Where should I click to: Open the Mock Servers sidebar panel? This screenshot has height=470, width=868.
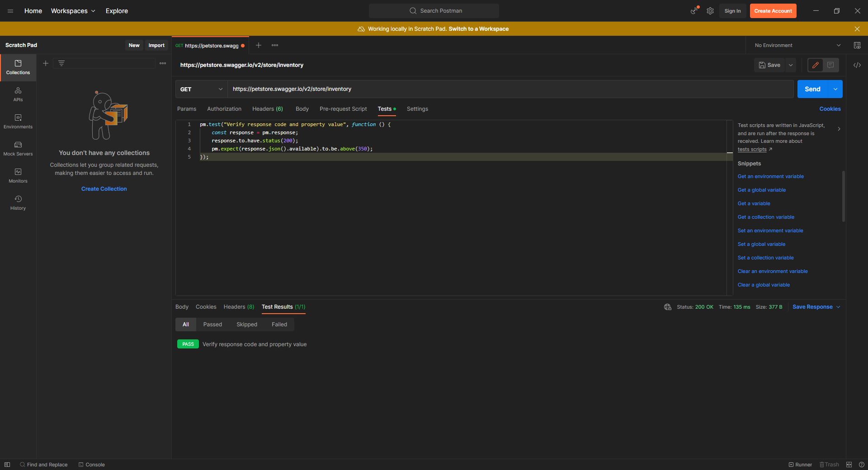(18, 149)
